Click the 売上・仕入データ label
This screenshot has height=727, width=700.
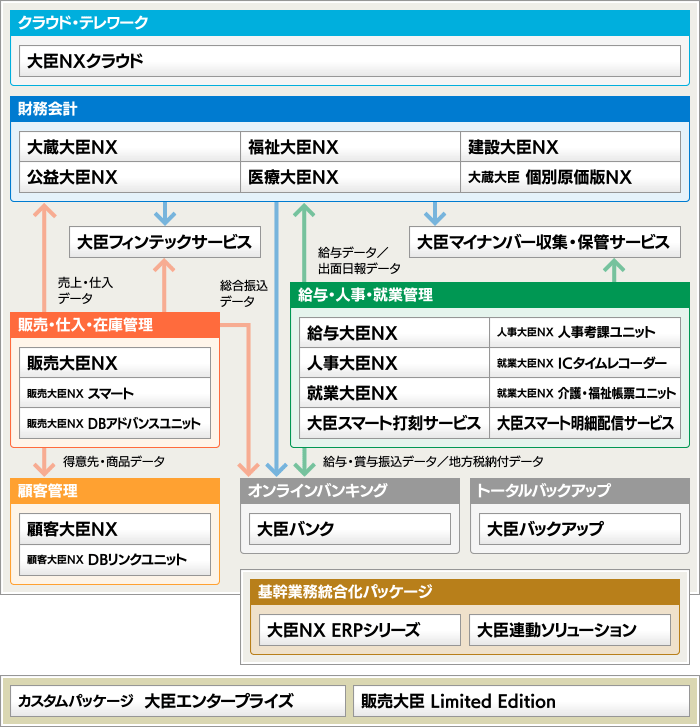pyautogui.click(x=85, y=290)
